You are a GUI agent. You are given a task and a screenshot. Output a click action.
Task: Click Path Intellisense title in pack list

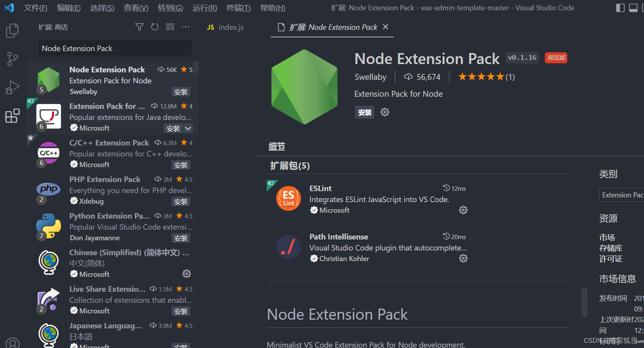[339, 237]
